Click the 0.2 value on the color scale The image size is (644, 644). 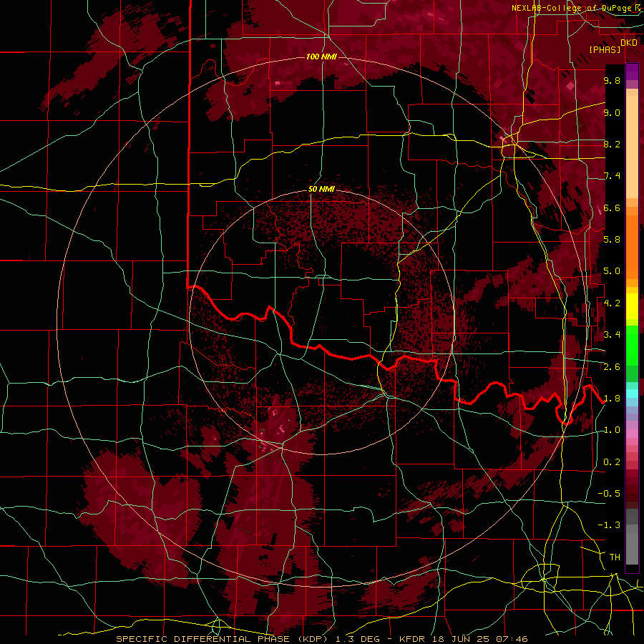point(612,462)
